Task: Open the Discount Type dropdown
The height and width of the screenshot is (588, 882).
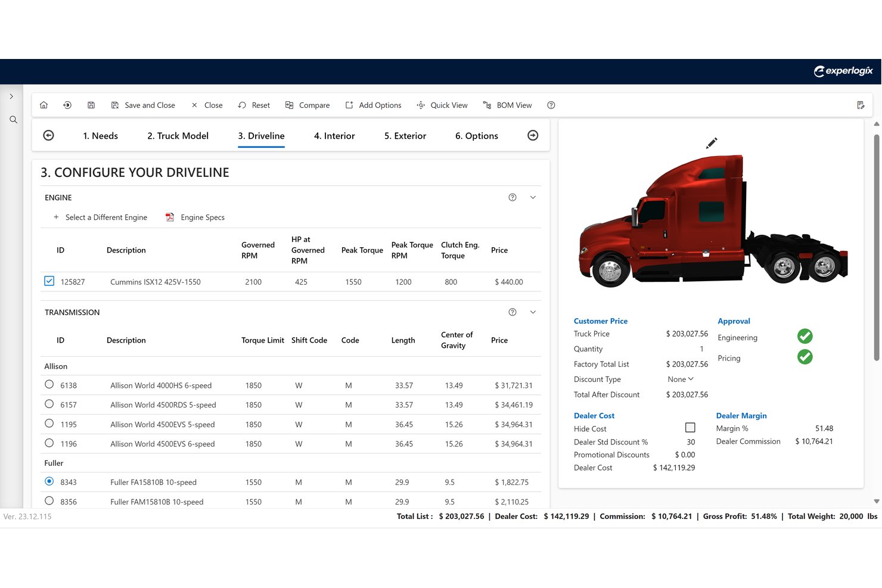Action: (x=681, y=379)
